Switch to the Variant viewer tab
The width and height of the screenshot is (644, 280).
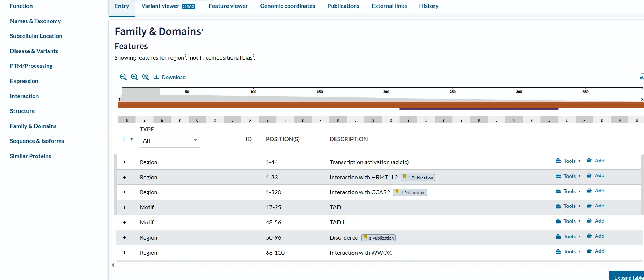click(x=168, y=6)
